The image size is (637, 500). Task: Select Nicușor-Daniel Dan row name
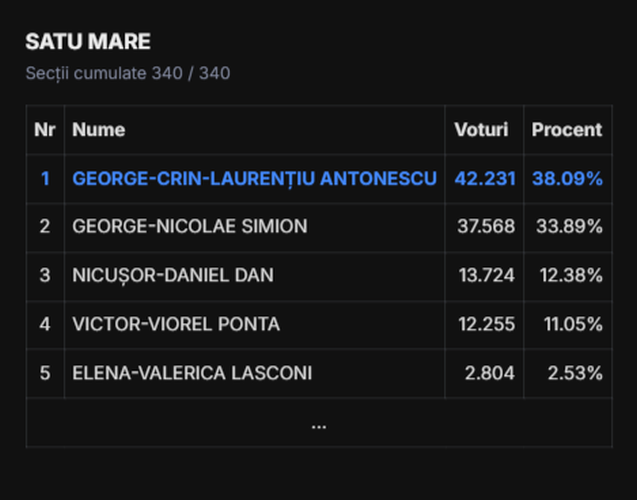pyautogui.click(x=173, y=275)
